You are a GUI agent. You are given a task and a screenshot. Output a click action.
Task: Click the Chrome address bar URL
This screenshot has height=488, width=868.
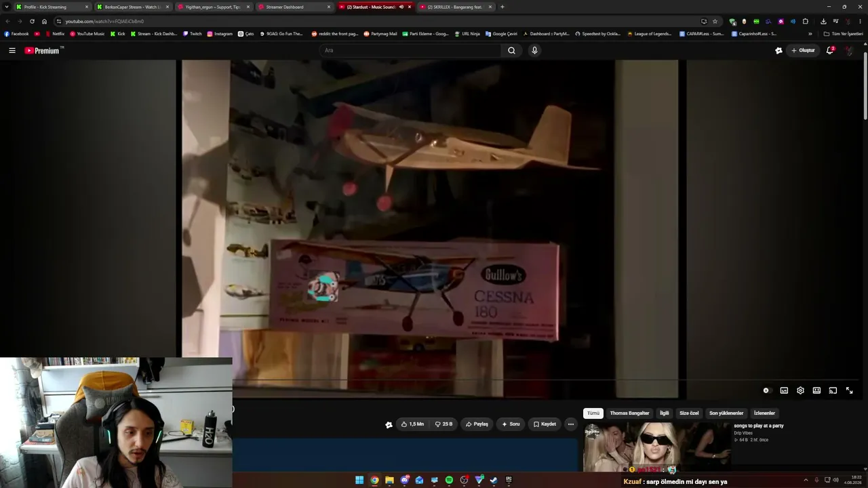(104, 21)
